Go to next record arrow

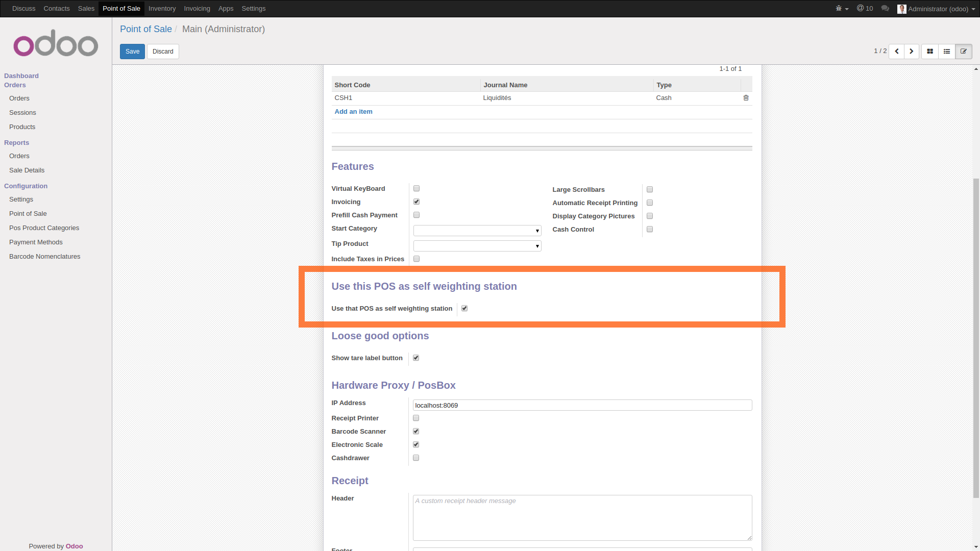click(911, 52)
